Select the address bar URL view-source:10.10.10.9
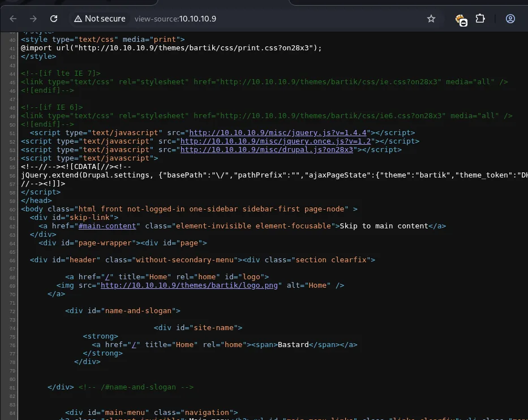 pyautogui.click(x=175, y=19)
